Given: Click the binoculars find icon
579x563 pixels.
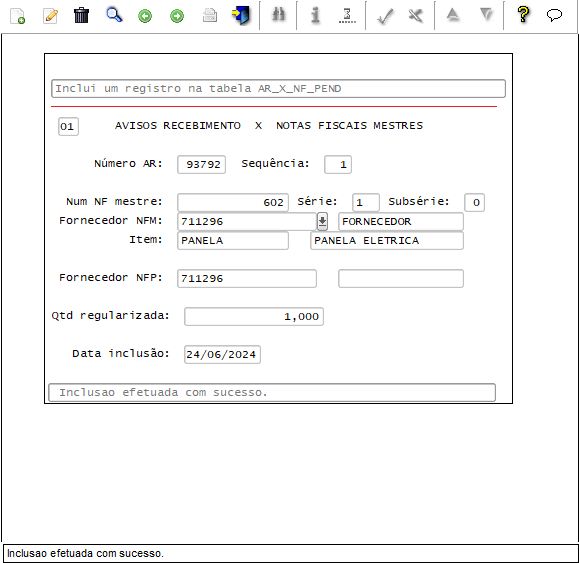Looking at the screenshot, I should pyautogui.click(x=278, y=15).
